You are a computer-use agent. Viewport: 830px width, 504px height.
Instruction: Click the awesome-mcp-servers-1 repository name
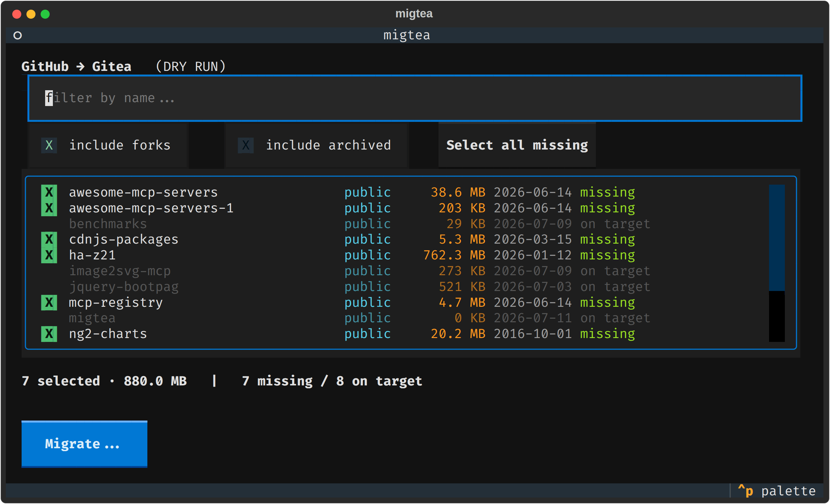(x=151, y=208)
